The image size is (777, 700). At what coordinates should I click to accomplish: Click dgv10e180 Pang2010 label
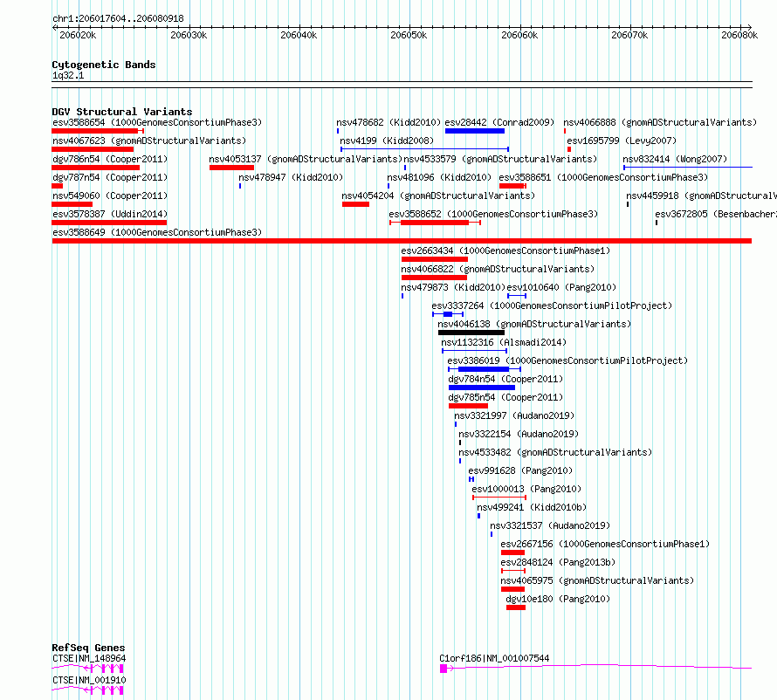point(558,599)
